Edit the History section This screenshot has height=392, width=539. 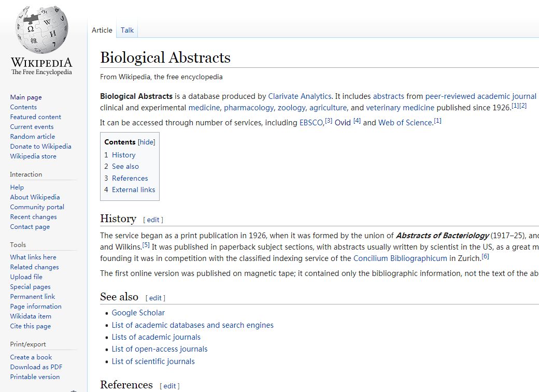coord(153,220)
